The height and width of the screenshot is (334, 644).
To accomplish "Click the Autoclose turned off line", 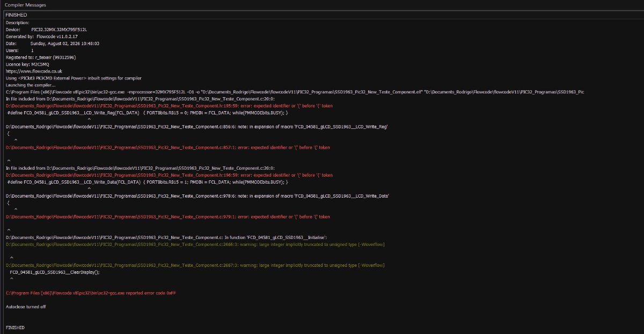I will [26, 307].
